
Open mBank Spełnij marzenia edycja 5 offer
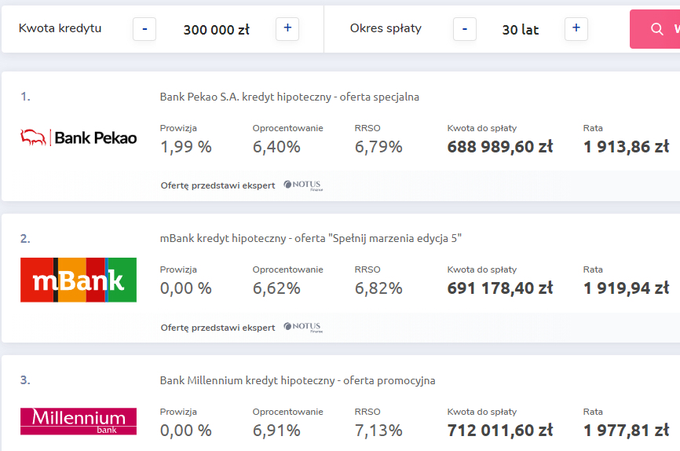311,239
